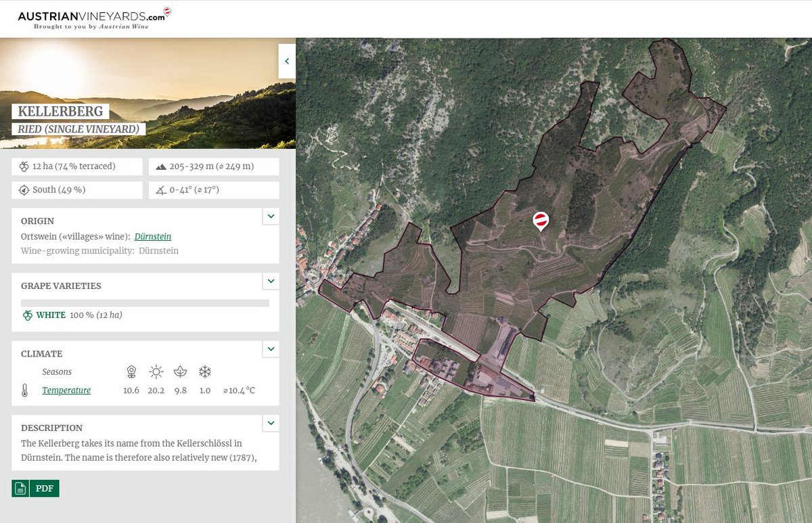
Task: Click the 10.6 spring temperature value
Action: click(131, 390)
